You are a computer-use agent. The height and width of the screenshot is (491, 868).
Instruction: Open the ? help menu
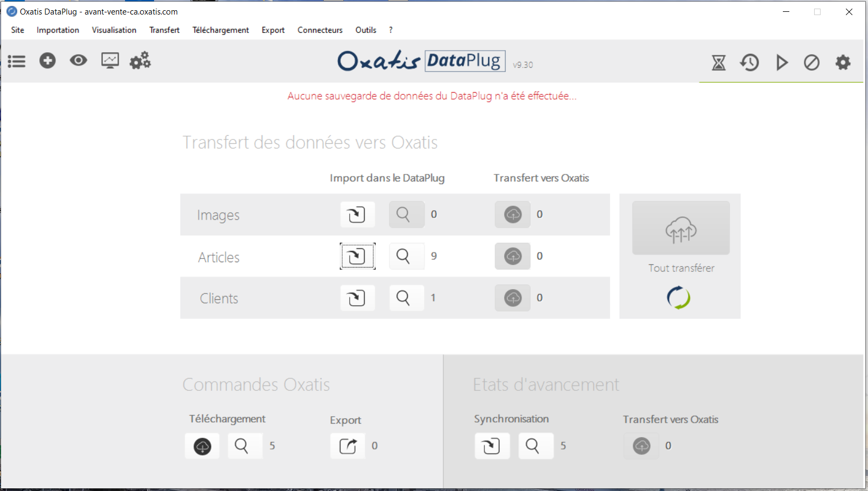tap(391, 30)
